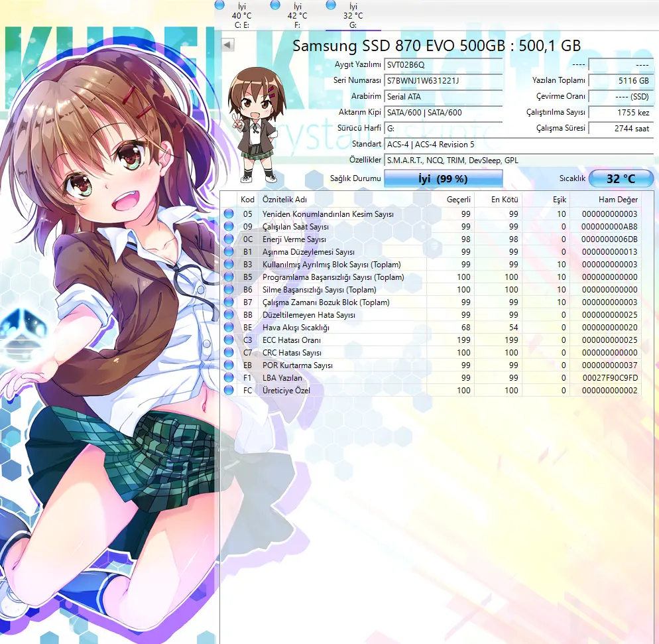Click the En Kötü column header

498,199
